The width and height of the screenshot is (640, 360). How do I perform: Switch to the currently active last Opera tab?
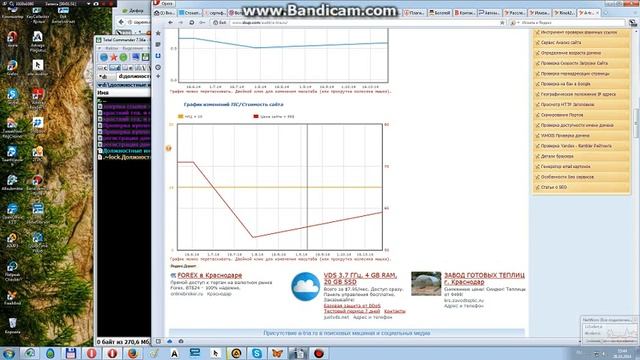[588, 13]
